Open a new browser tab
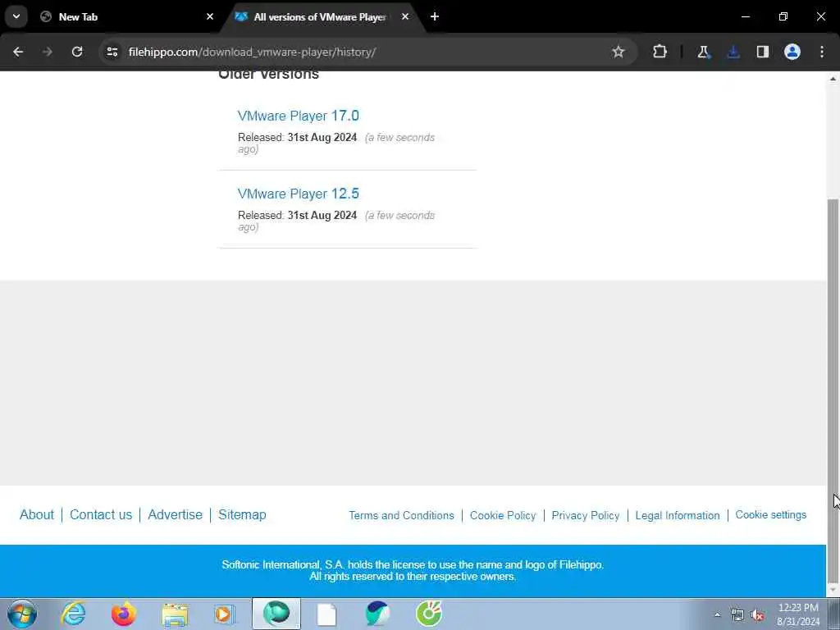Image resolution: width=840 pixels, height=630 pixels. click(435, 16)
